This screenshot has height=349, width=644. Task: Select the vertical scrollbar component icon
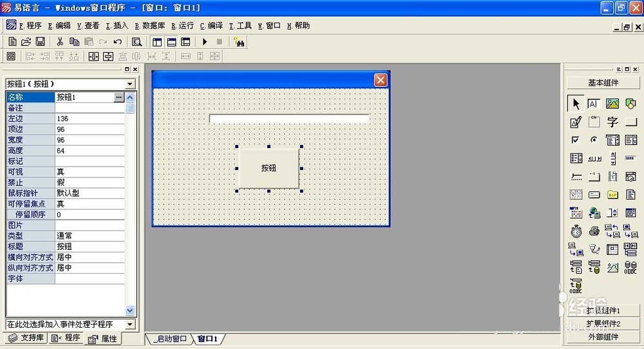(613, 158)
